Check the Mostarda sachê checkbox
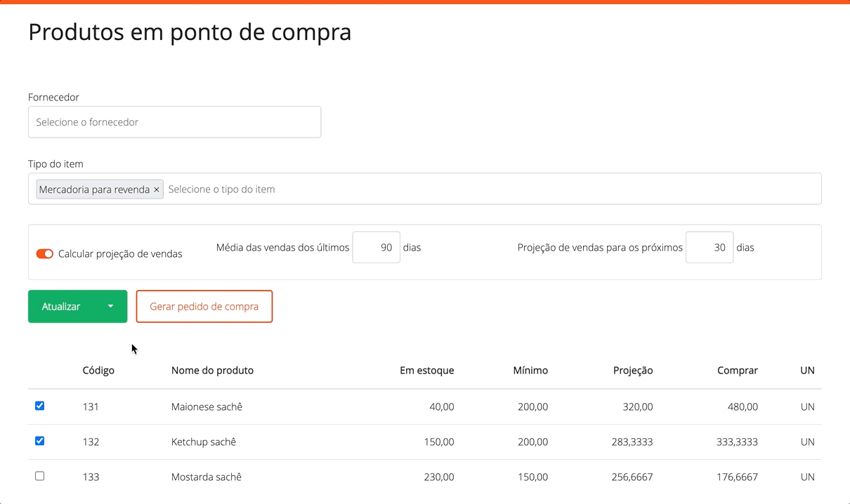The image size is (850, 504). [x=40, y=476]
